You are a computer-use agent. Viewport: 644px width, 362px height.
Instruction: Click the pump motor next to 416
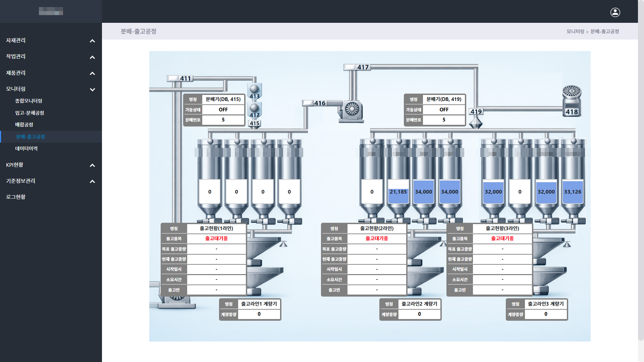click(351, 110)
